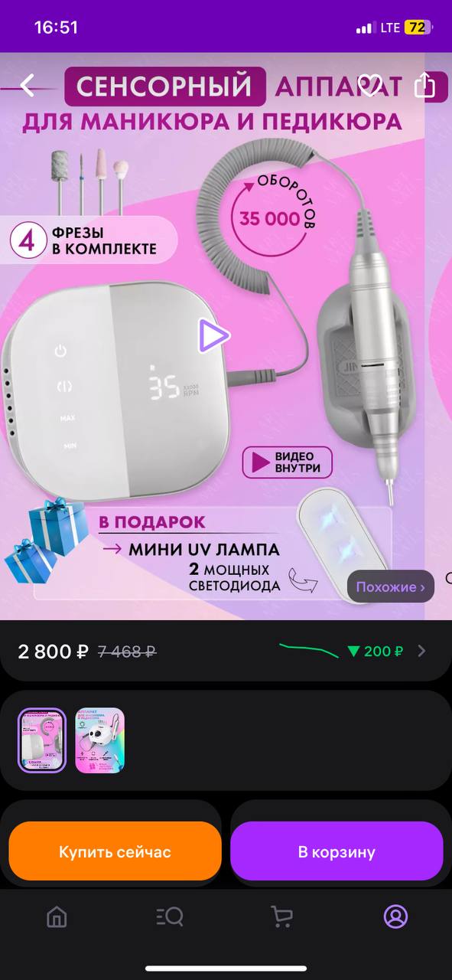
Task: Open similar items via Похожие button
Action: click(391, 587)
